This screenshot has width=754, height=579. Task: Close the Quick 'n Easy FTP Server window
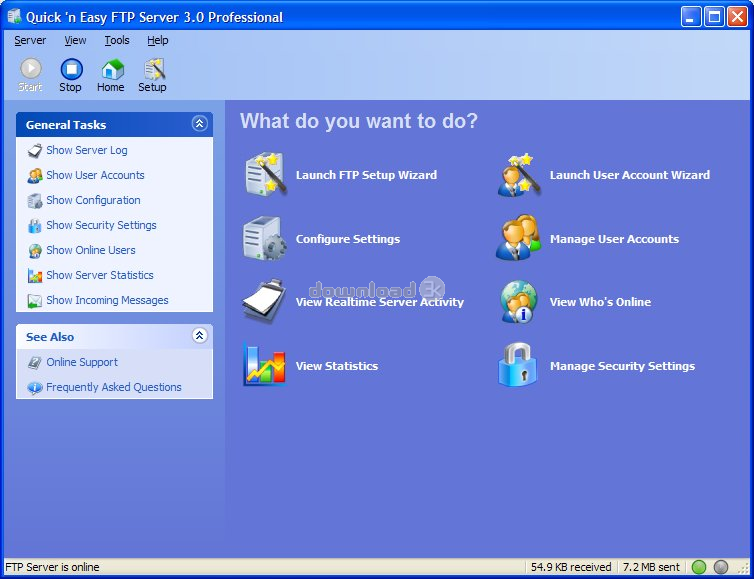(x=737, y=17)
